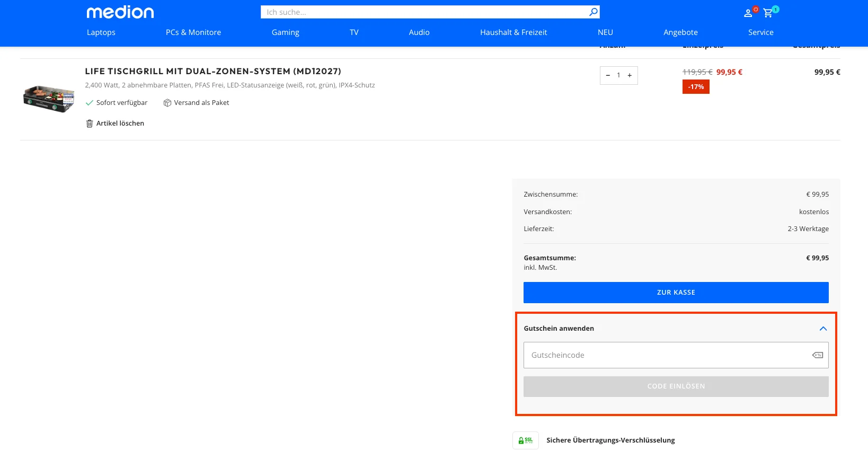The height and width of the screenshot is (459, 868).
Task: Click the parcel icon beside Versand als Paket
Action: 167,103
